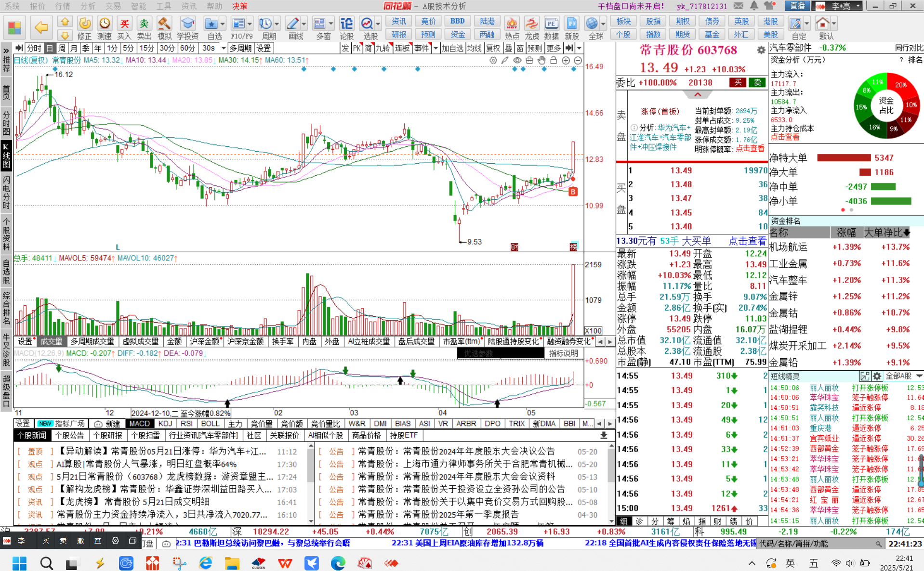This screenshot has height=571, width=924.
Task: Switch to BOLL indicator tab
Action: 210,424
